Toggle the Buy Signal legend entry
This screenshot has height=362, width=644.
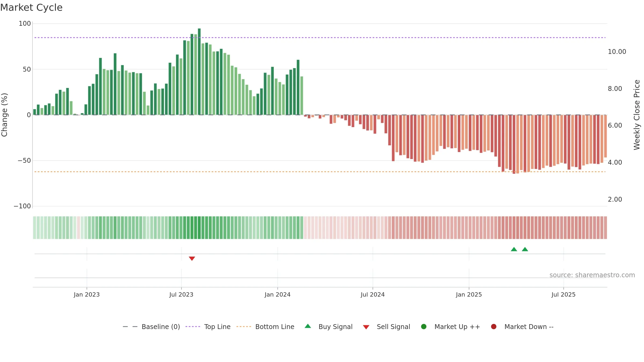pos(328,327)
